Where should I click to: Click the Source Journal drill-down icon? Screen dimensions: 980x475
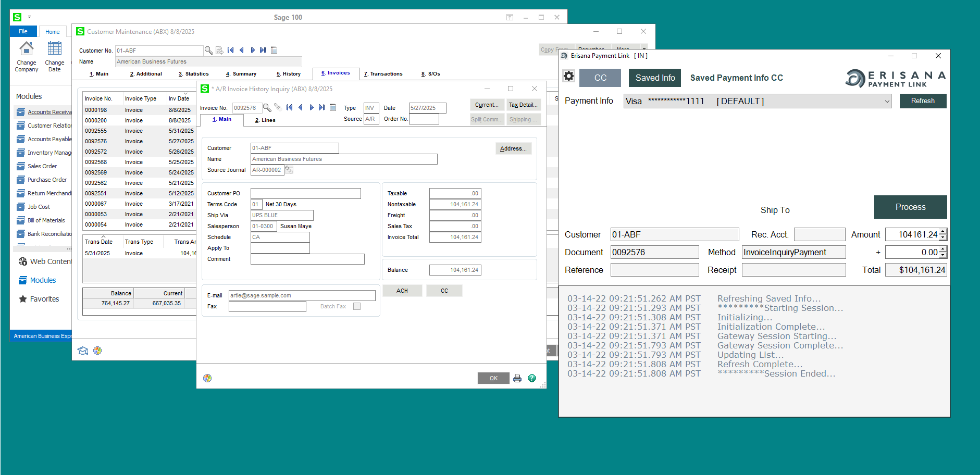(x=289, y=170)
